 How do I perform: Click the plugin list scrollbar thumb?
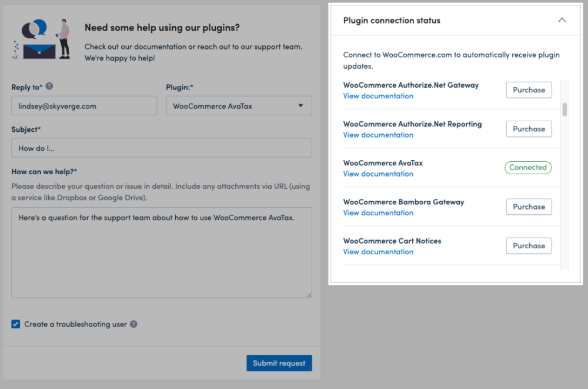pos(564,109)
